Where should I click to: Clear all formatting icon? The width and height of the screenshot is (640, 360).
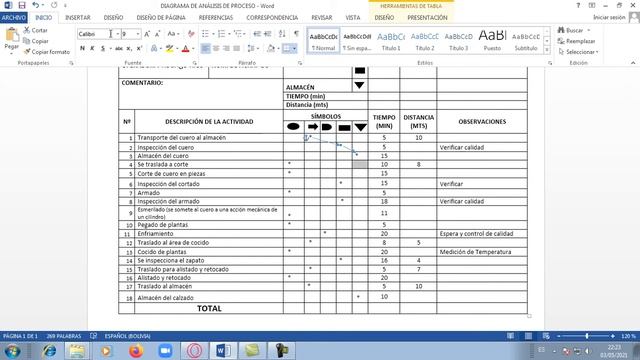pos(191,34)
